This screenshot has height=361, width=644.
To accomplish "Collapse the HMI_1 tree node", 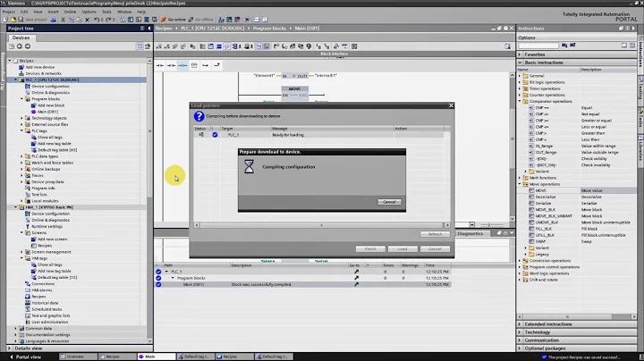I will pos(16,207).
